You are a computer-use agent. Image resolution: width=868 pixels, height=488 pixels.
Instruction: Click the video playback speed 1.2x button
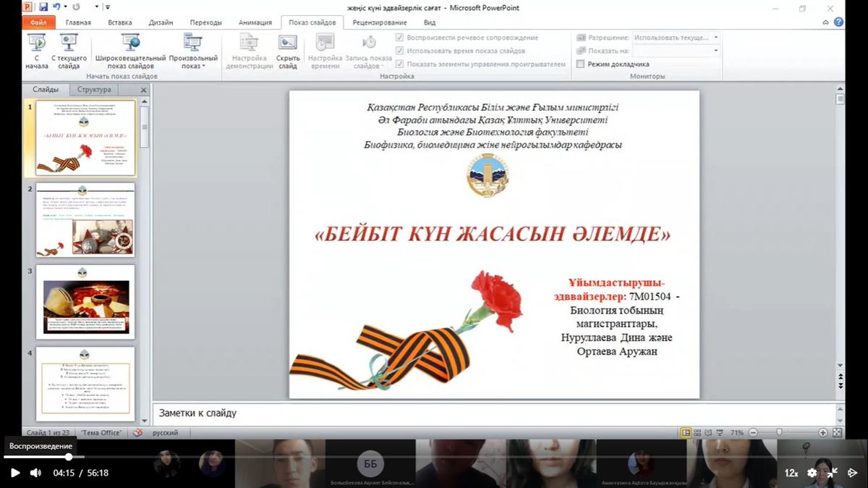pyautogui.click(x=791, y=473)
